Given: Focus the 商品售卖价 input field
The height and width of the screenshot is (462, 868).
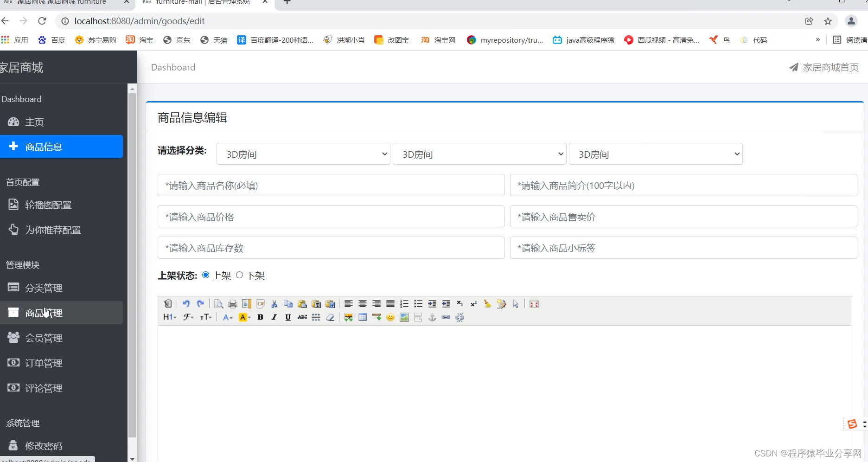Looking at the screenshot, I should pyautogui.click(x=683, y=217).
